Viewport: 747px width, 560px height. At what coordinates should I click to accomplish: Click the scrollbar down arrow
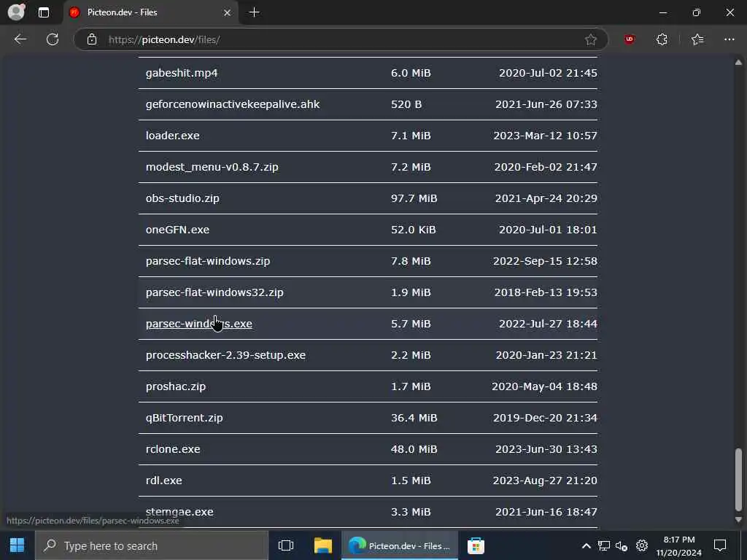738,519
